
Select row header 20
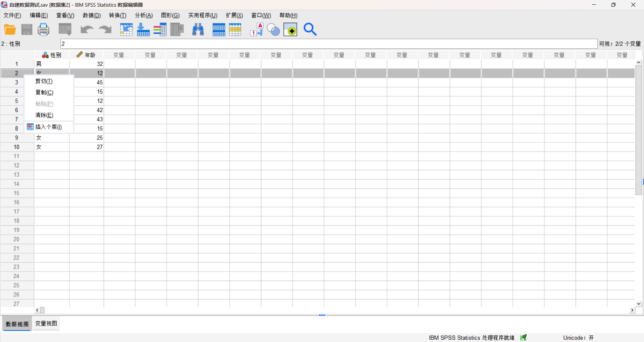pyautogui.click(x=17, y=239)
